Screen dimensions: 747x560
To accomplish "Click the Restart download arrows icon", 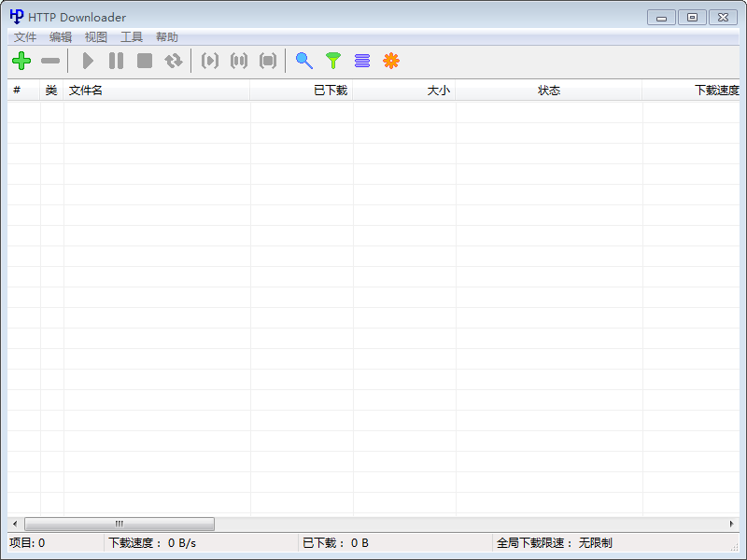I will click(174, 61).
